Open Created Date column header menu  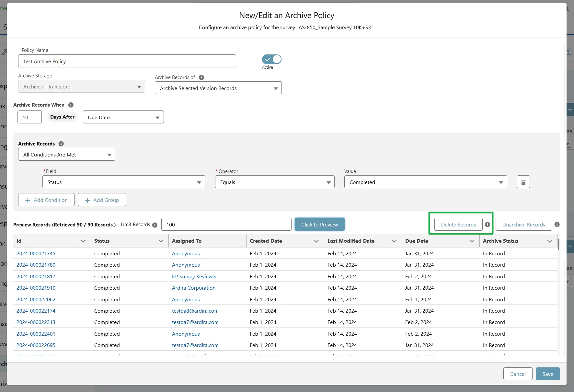[316, 241]
